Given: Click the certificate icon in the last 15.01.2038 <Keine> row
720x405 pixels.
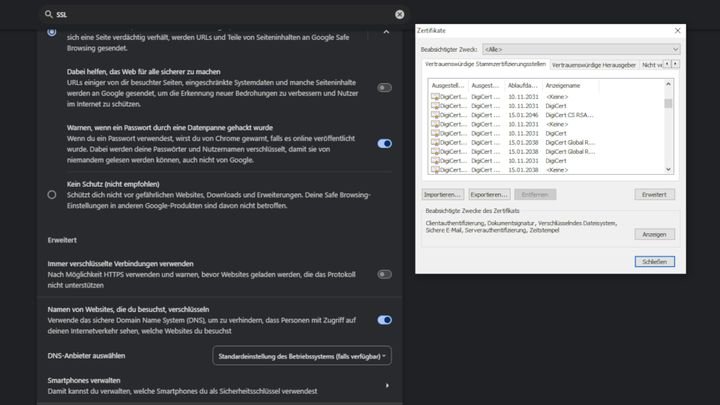Looking at the screenshot, I should point(435,170).
